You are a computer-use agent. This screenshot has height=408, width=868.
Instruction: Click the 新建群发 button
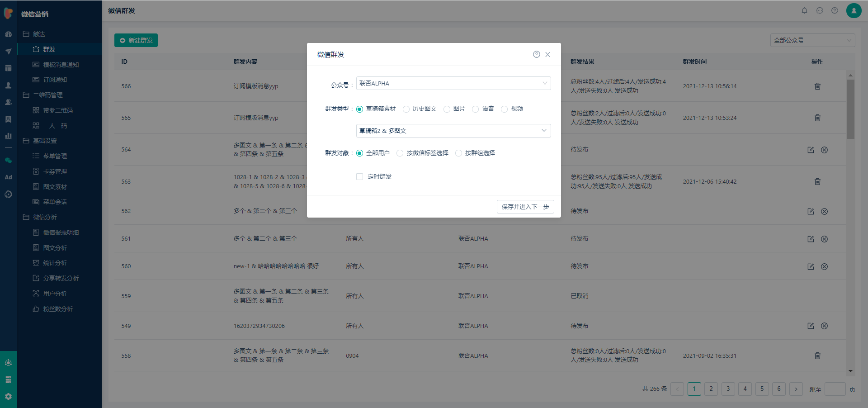(x=136, y=40)
